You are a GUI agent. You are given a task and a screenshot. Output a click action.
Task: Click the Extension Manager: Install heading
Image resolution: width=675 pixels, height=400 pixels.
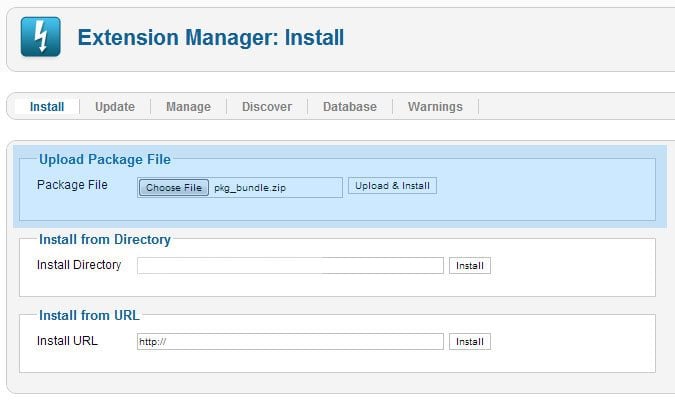[x=211, y=39]
